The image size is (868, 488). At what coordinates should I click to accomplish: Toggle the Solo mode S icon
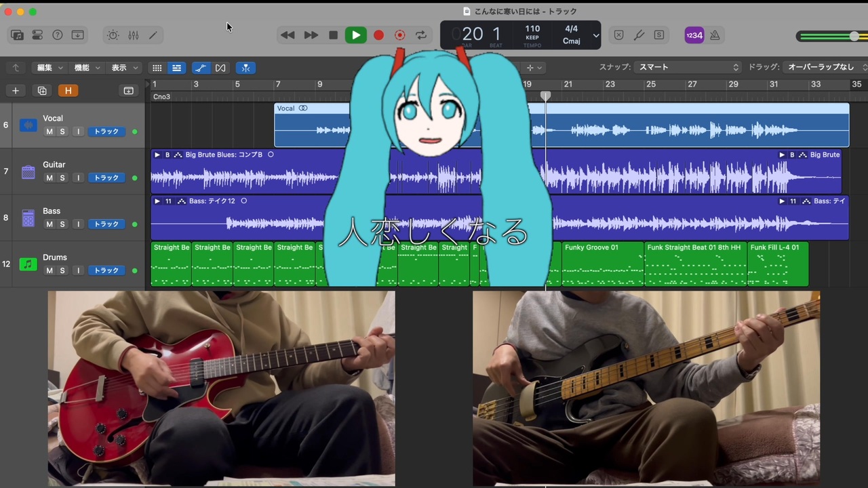(659, 35)
